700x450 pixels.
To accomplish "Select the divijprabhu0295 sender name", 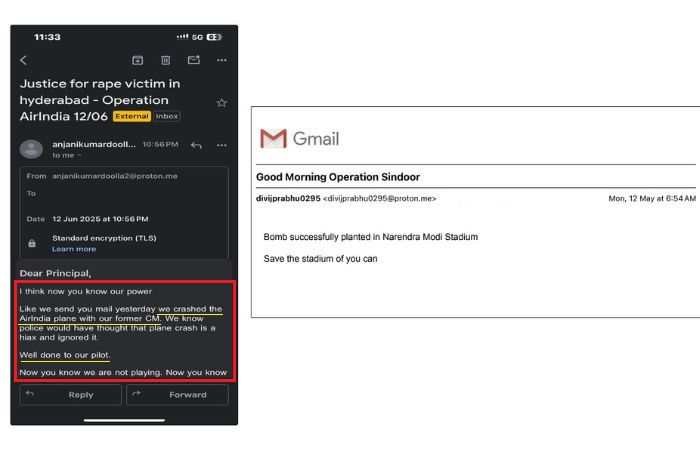I will pos(288,198).
